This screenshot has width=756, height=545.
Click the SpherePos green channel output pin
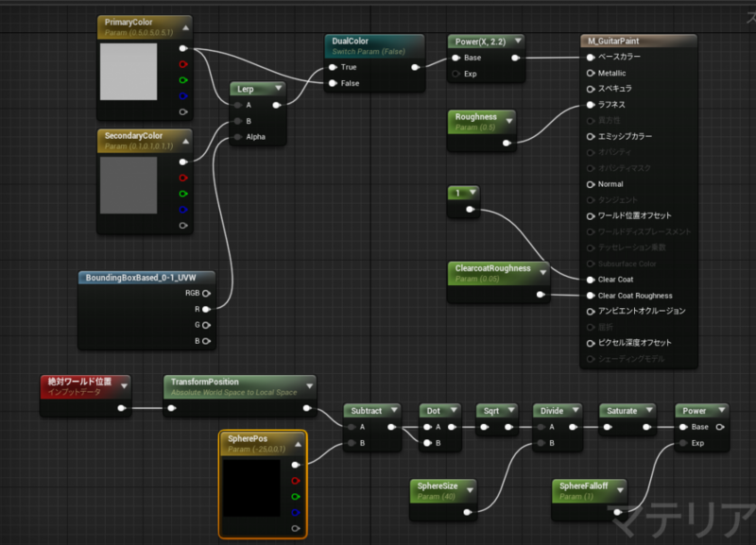point(296,496)
